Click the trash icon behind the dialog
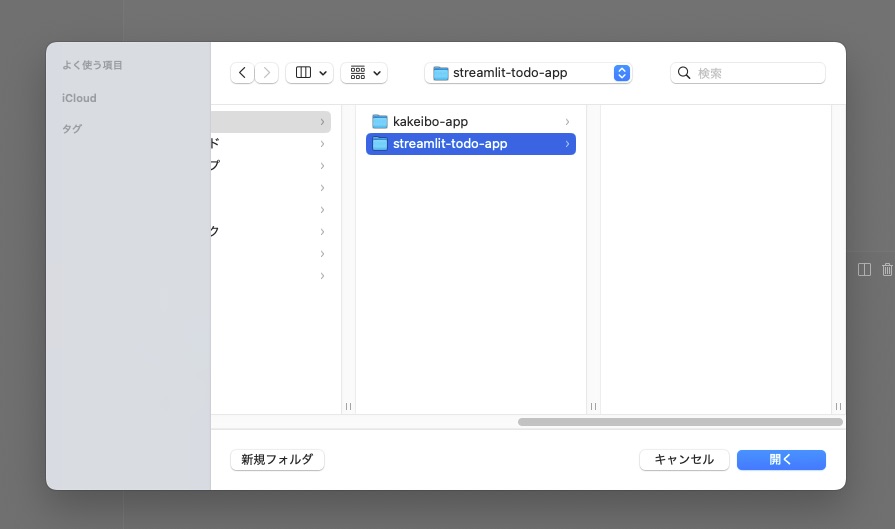The image size is (895, 529). coord(887,269)
